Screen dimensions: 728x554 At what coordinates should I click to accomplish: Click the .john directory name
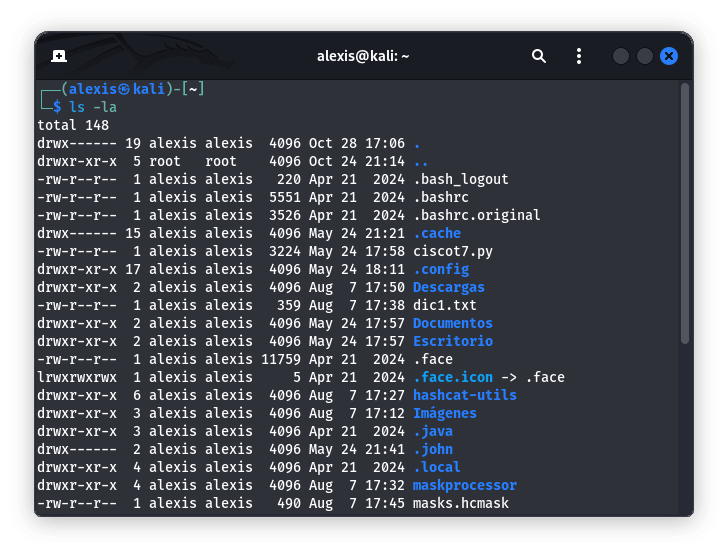tap(433, 450)
